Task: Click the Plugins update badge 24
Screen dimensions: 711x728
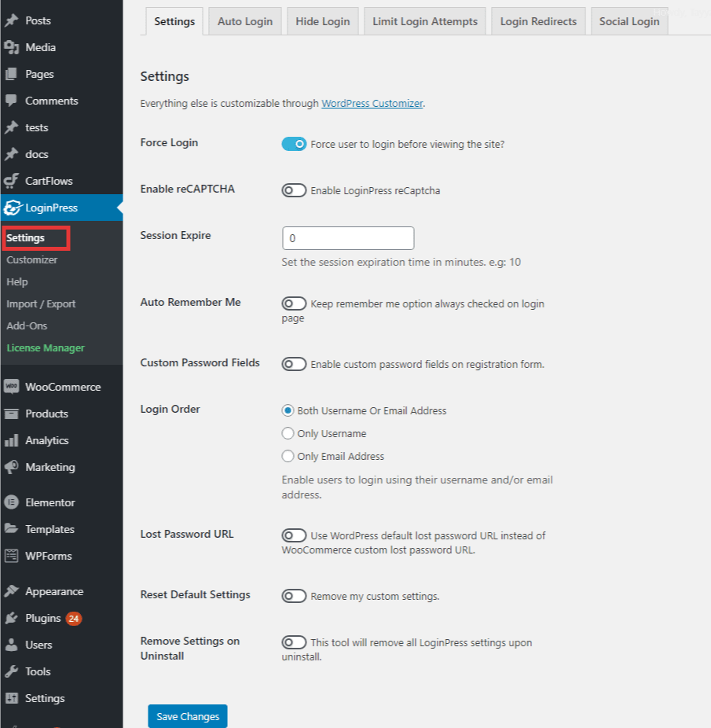Action: point(73,619)
